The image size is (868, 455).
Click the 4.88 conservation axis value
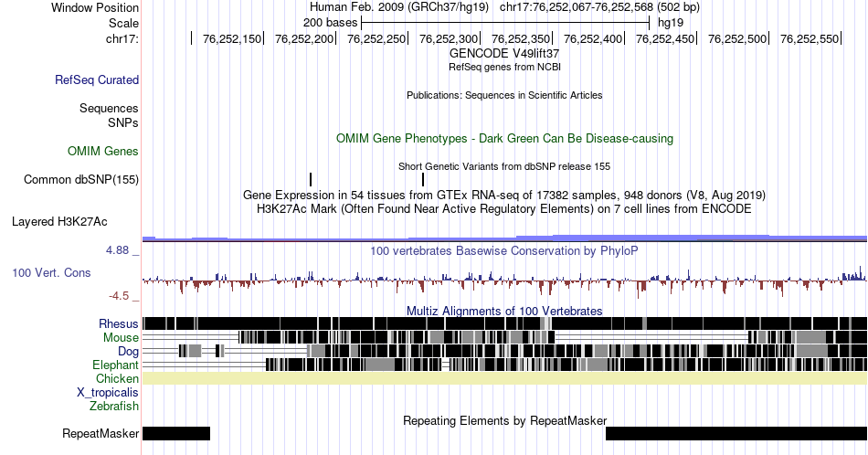pyautogui.click(x=117, y=250)
